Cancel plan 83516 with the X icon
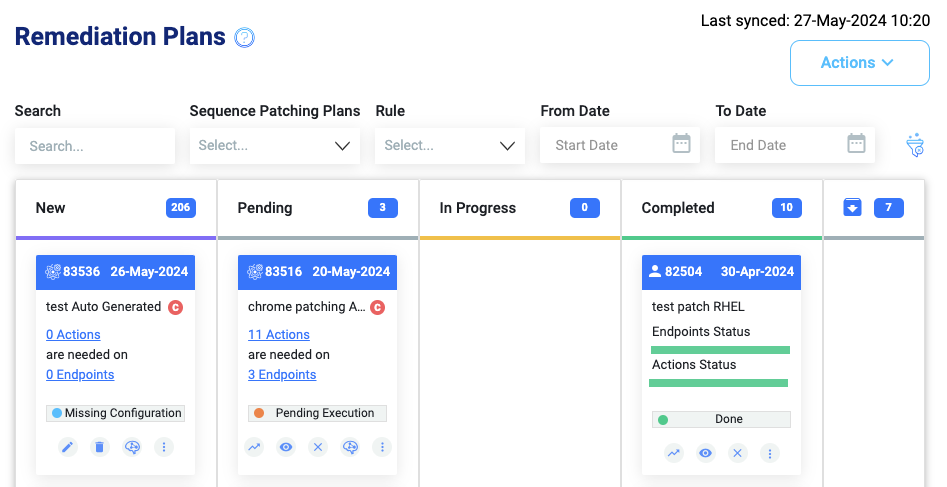Viewport: 947px width, 487px height. [318, 447]
